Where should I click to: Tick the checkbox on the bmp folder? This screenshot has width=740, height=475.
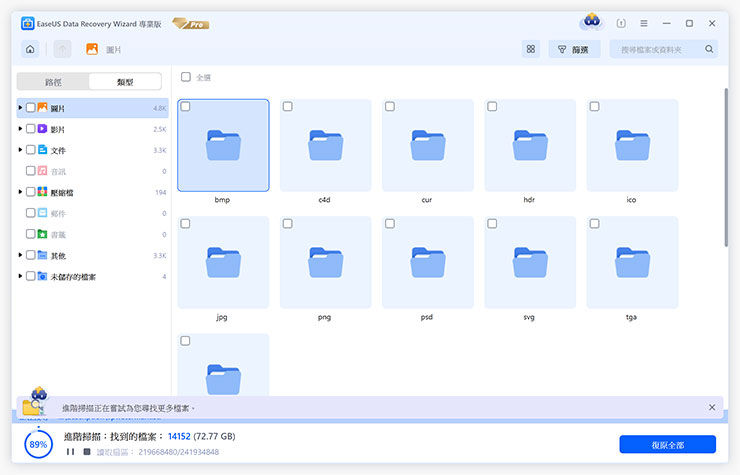(186, 107)
